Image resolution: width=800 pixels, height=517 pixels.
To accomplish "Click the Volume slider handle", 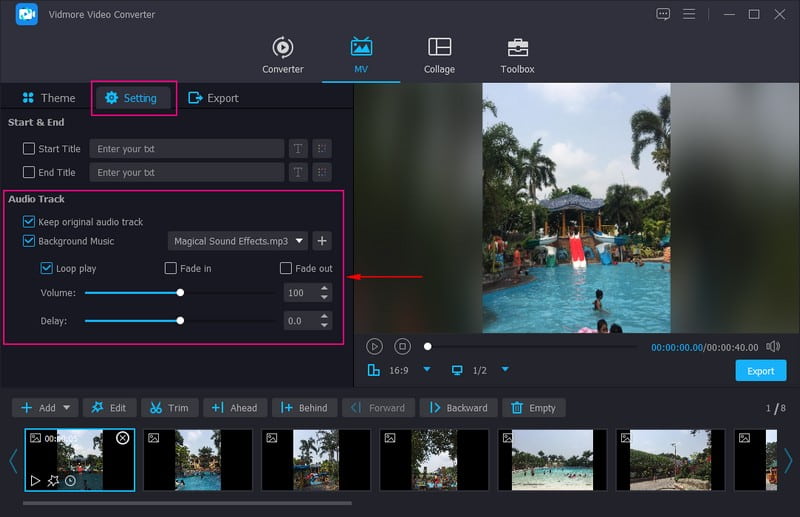I will click(x=180, y=293).
